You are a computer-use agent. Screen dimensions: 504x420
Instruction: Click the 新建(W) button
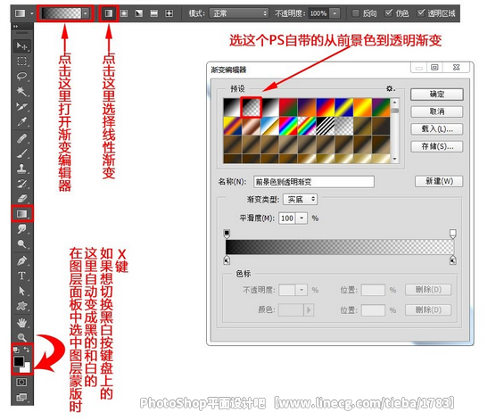(439, 181)
